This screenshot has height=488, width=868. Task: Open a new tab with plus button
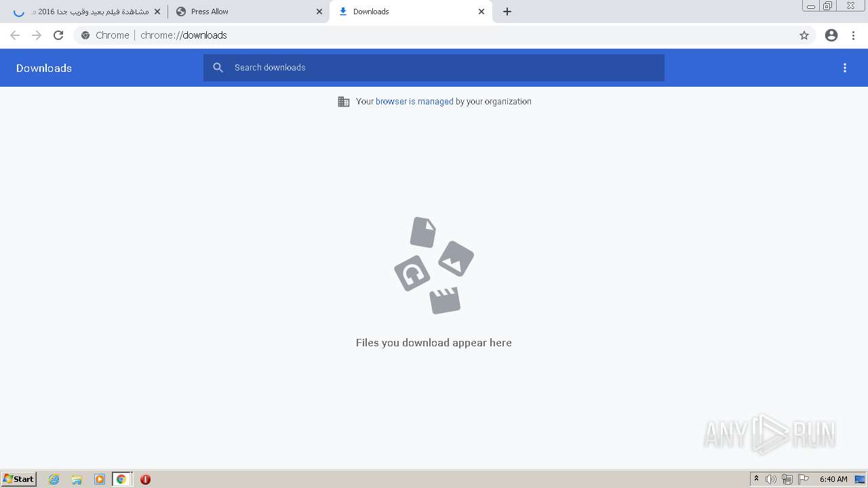(507, 12)
